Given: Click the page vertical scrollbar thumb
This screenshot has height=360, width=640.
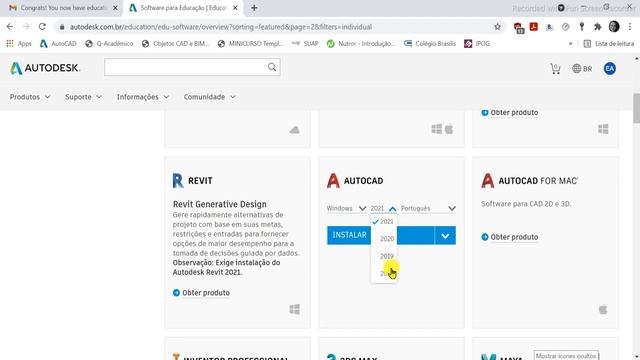Looking at the screenshot, I should point(636,108).
